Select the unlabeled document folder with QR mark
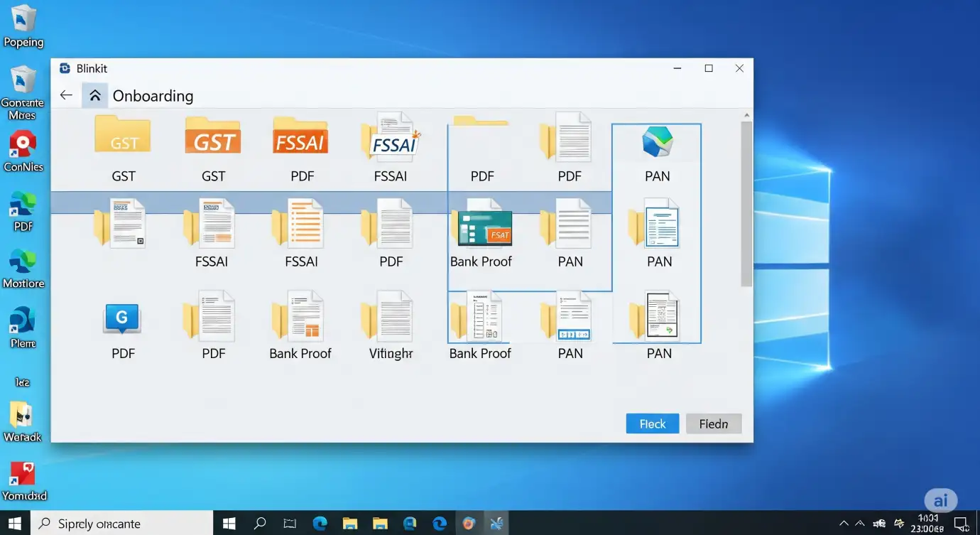This screenshot has height=535, width=980. point(120,223)
